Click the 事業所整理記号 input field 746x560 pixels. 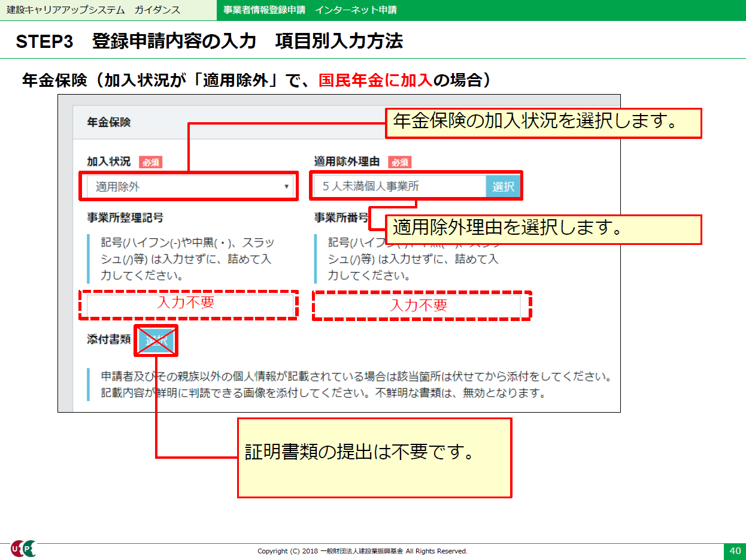(190, 305)
